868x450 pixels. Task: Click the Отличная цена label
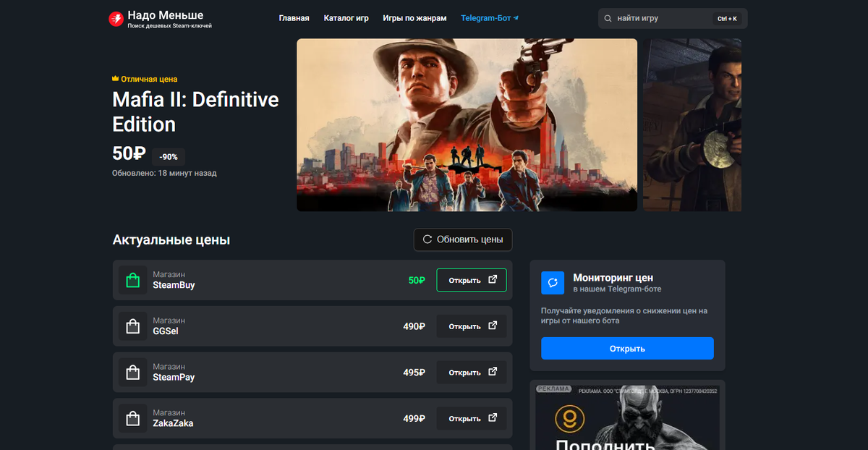click(149, 79)
